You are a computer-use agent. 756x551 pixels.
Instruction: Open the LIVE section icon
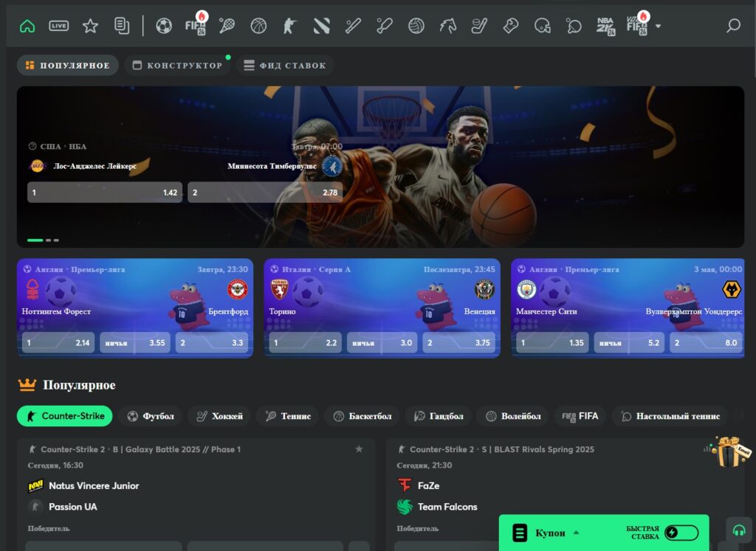pos(58,24)
